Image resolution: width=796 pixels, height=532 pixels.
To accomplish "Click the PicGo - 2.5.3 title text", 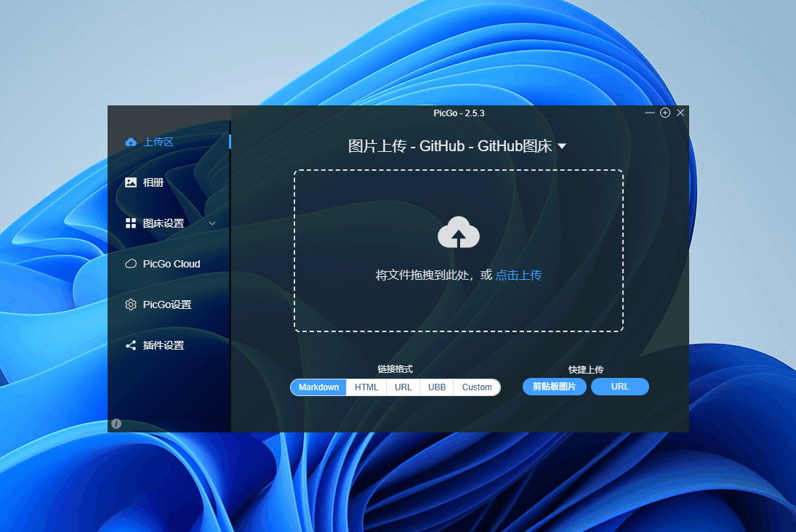I will 459,113.
